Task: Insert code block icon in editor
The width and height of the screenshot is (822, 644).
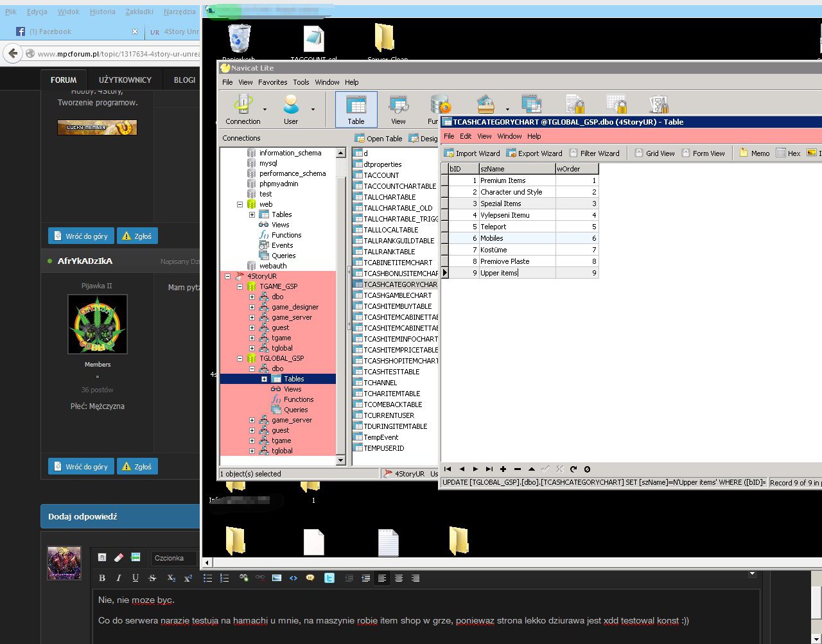Action: tap(293, 578)
